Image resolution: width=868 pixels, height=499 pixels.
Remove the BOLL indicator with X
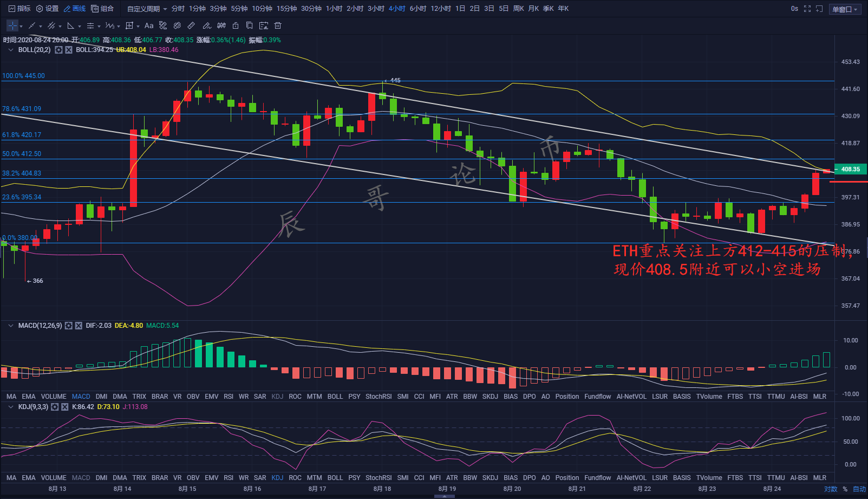click(x=69, y=50)
